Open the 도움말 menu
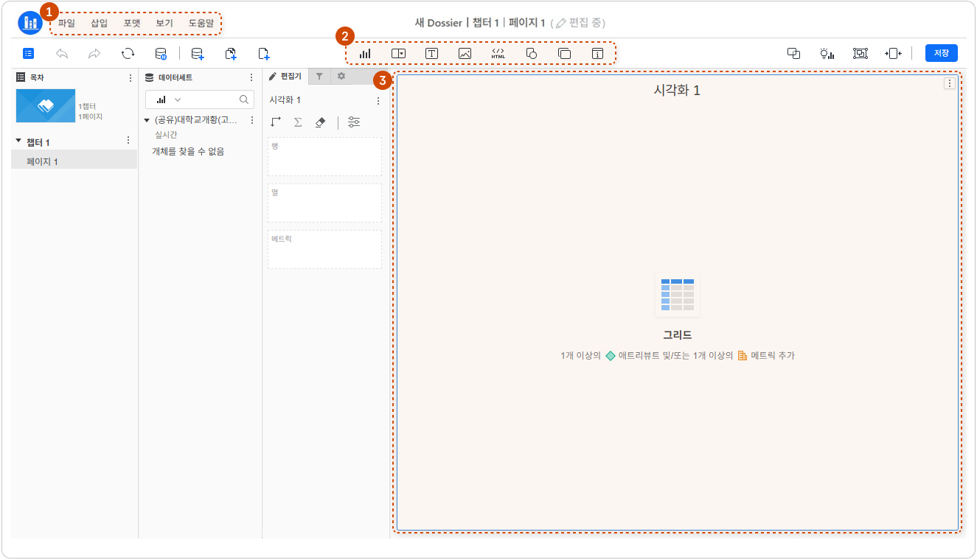 click(x=201, y=23)
